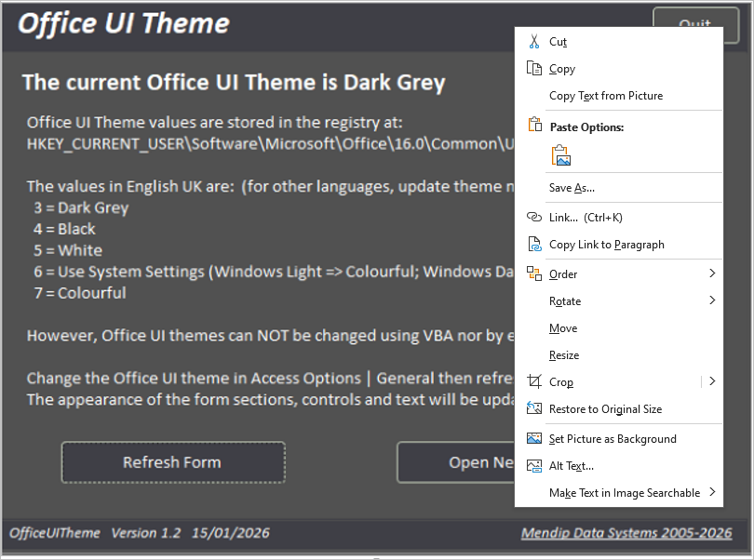Click the Order stacking icon
The image size is (754, 560).
pos(533,273)
